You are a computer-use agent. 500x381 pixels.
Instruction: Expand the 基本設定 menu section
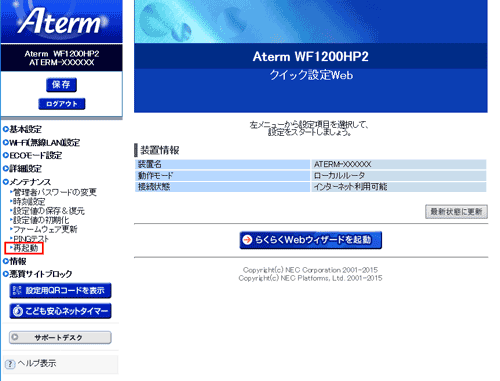coord(22,129)
